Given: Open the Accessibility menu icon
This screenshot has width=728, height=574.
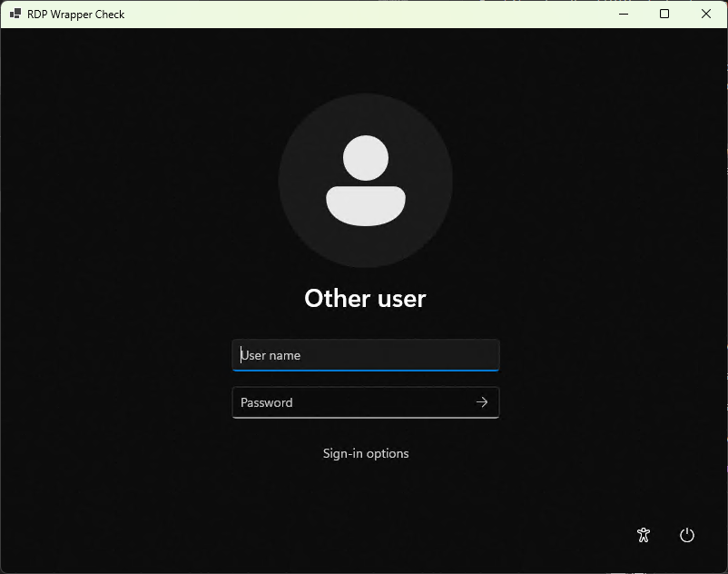Looking at the screenshot, I should click(x=644, y=535).
